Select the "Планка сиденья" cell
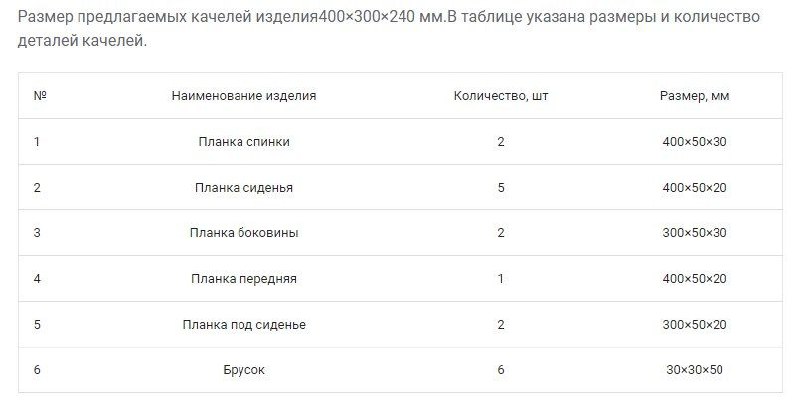 244,187
